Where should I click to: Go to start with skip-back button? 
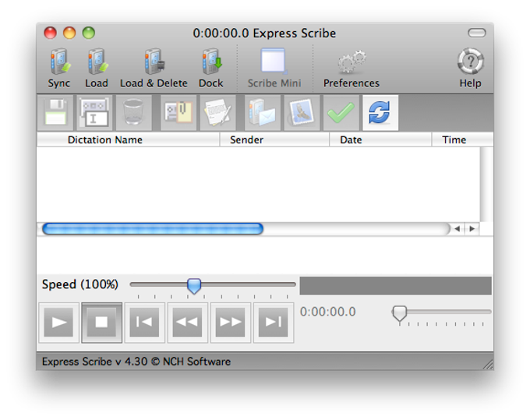145,323
